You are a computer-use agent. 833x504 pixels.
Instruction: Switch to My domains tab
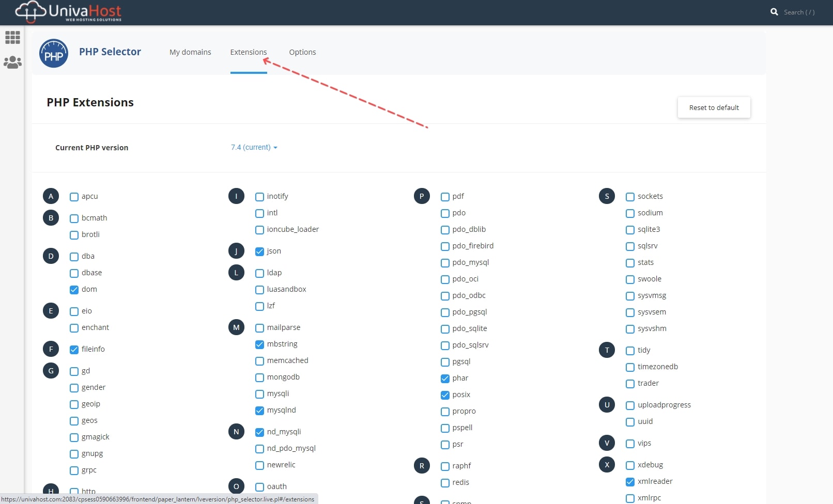click(190, 52)
